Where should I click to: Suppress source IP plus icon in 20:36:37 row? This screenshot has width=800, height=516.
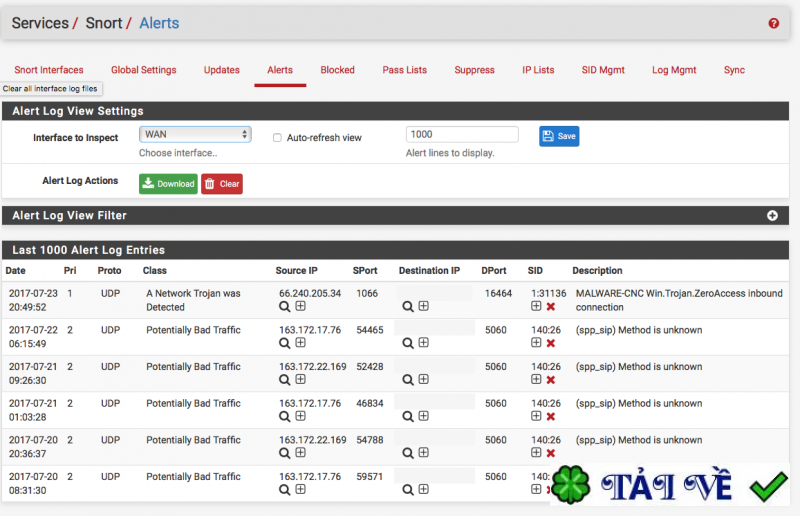[x=301, y=453]
